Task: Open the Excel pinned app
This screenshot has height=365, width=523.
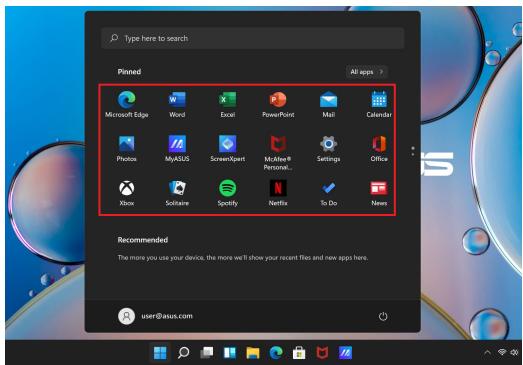Action: click(x=227, y=104)
